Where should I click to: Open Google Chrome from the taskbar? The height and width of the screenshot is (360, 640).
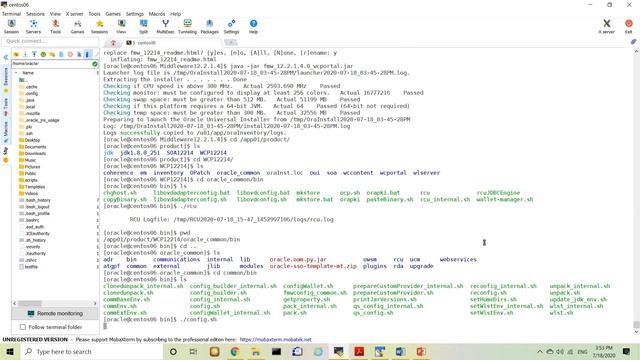[235, 351]
